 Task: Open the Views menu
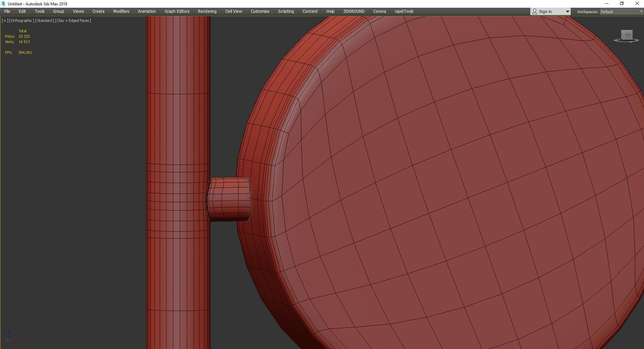coord(78,11)
